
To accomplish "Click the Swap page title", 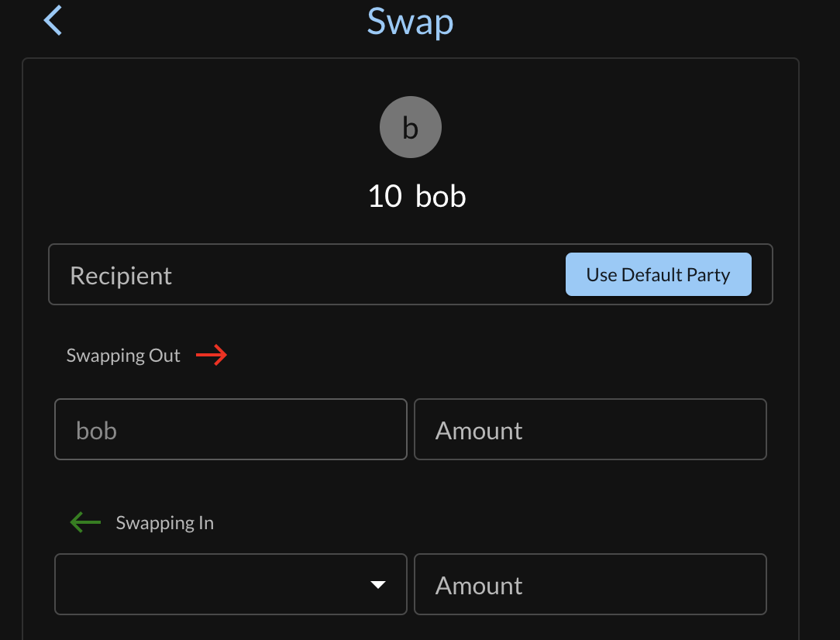I will pyautogui.click(x=410, y=22).
